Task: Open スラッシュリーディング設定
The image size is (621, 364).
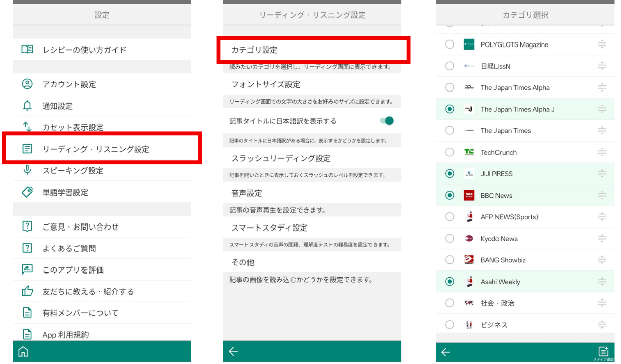Action: [x=281, y=158]
